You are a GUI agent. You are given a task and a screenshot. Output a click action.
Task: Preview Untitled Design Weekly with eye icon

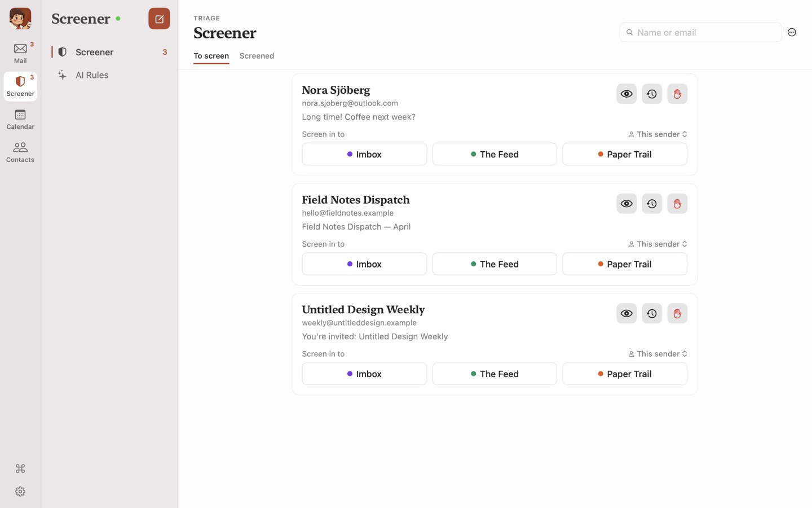point(626,313)
